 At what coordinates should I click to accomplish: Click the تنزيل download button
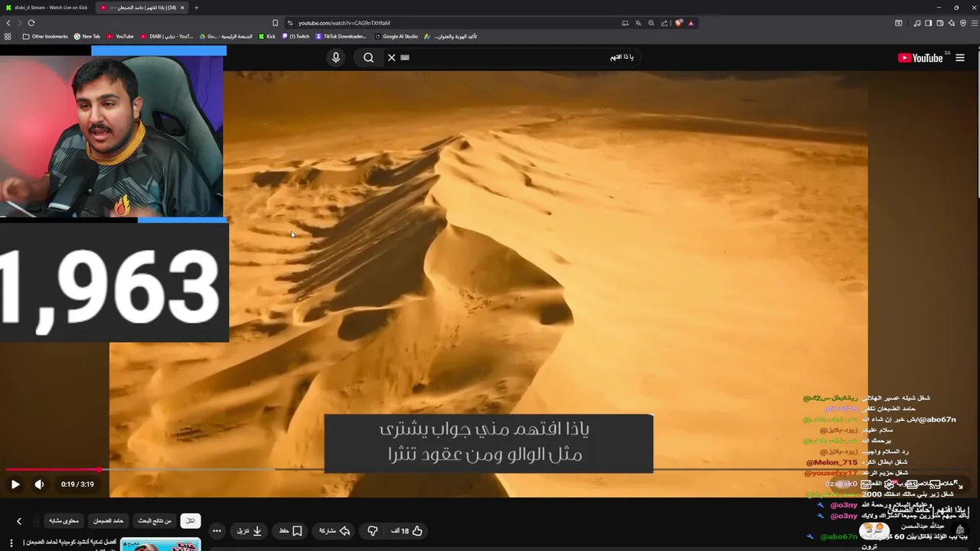tap(250, 530)
